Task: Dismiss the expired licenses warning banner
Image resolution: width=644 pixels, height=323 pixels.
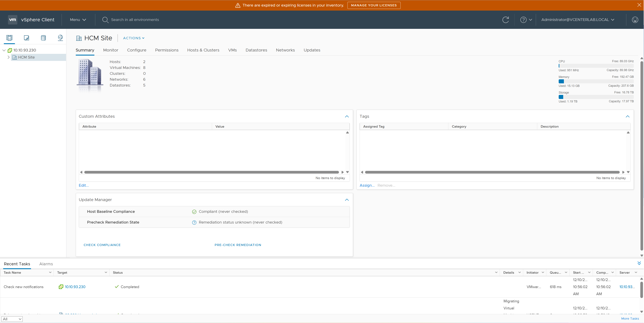Action: pos(639,5)
